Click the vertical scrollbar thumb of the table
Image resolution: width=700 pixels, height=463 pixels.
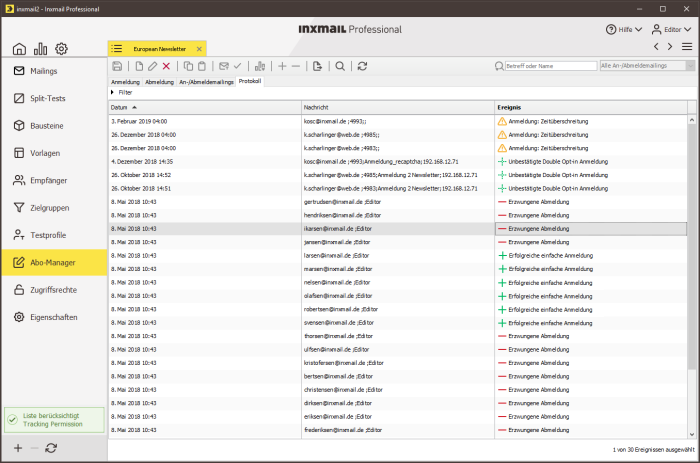(x=692, y=247)
